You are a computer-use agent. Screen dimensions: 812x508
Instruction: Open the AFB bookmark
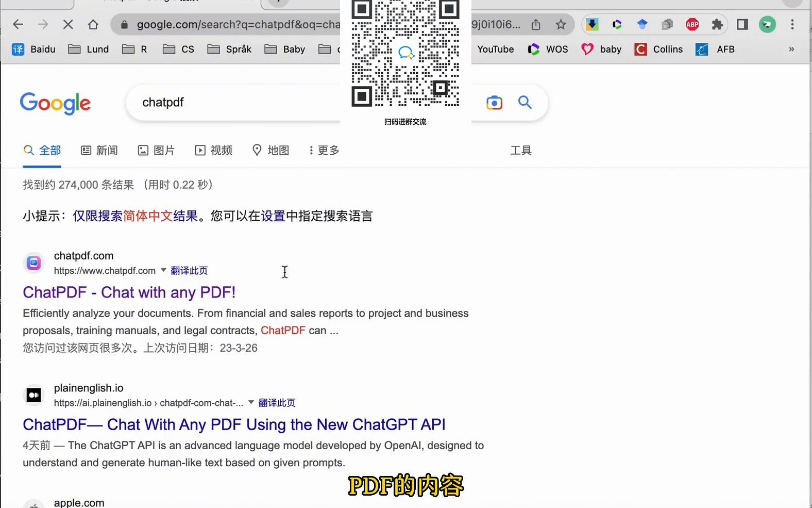pos(715,49)
